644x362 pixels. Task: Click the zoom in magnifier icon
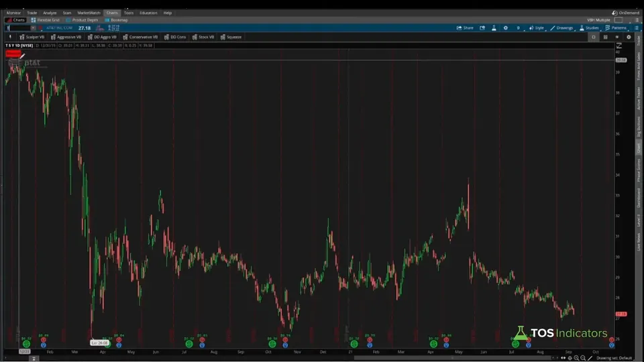[x=576, y=358]
